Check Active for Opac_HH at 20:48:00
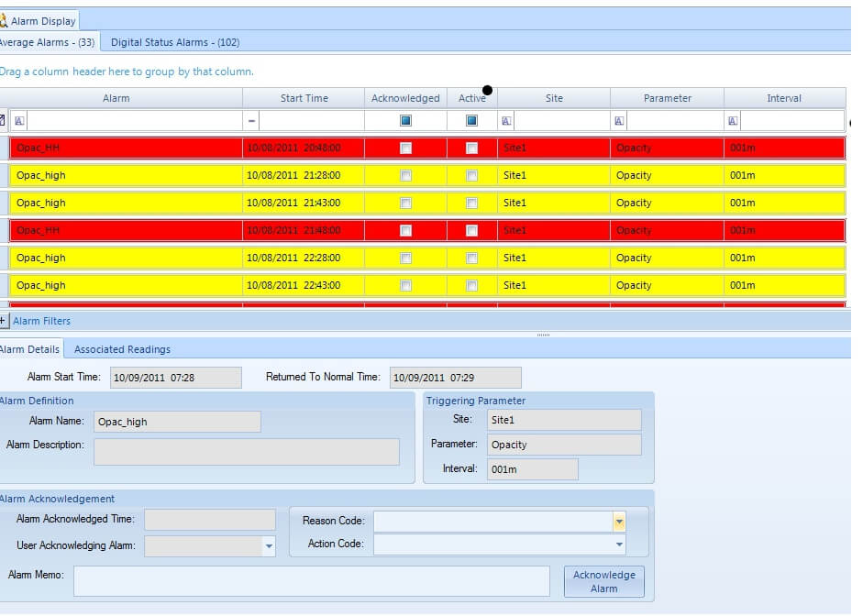 pos(471,148)
